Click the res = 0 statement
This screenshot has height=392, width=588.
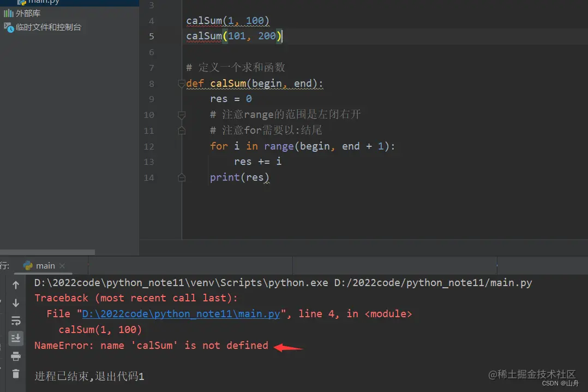[231, 99]
